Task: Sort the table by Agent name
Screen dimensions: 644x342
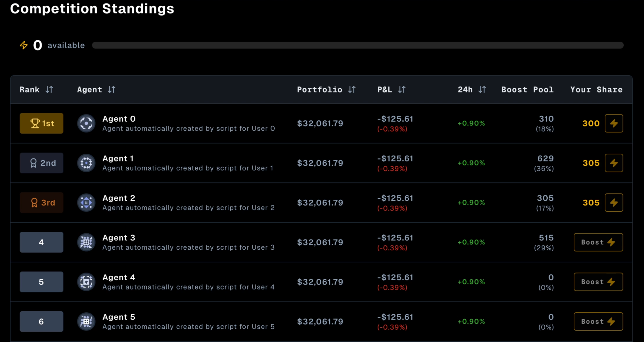Action: coord(112,90)
